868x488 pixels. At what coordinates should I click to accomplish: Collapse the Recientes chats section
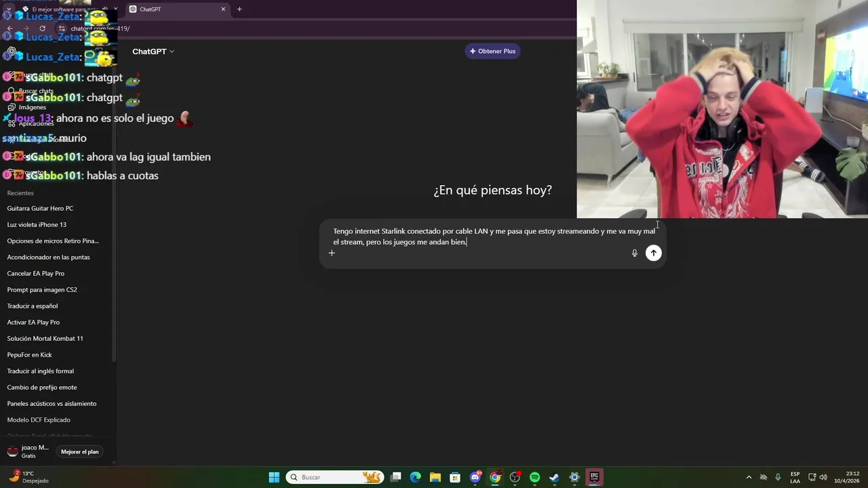pos(20,193)
